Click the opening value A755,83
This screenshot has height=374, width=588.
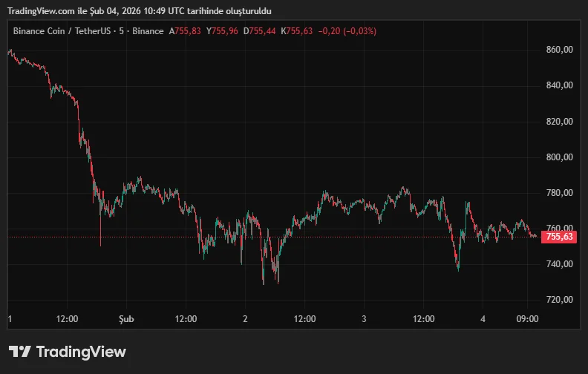tap(185, 31)
